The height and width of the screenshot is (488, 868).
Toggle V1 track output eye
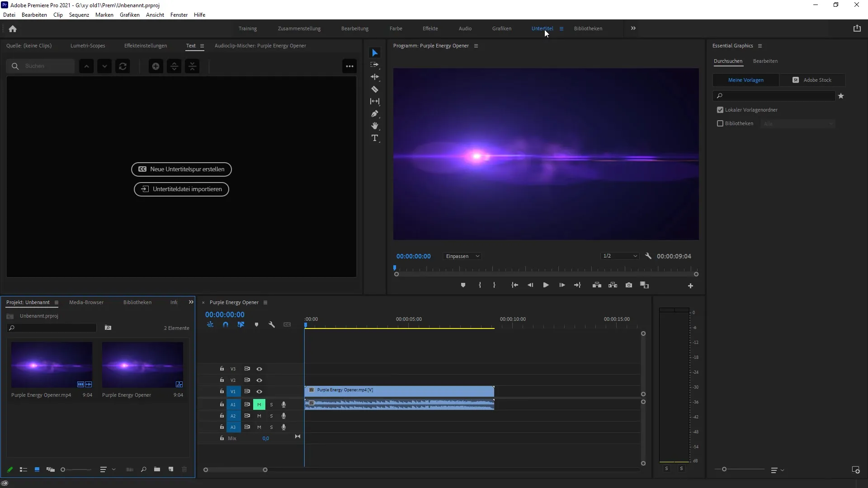(x=259, y=392)
